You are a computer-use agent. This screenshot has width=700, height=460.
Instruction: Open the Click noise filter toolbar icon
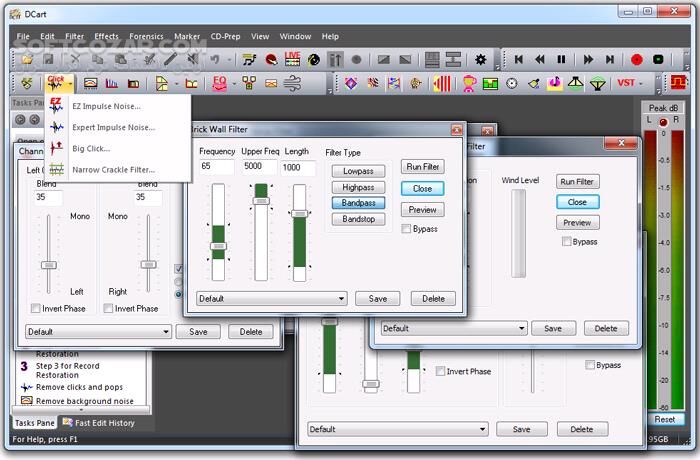point(57,83)
